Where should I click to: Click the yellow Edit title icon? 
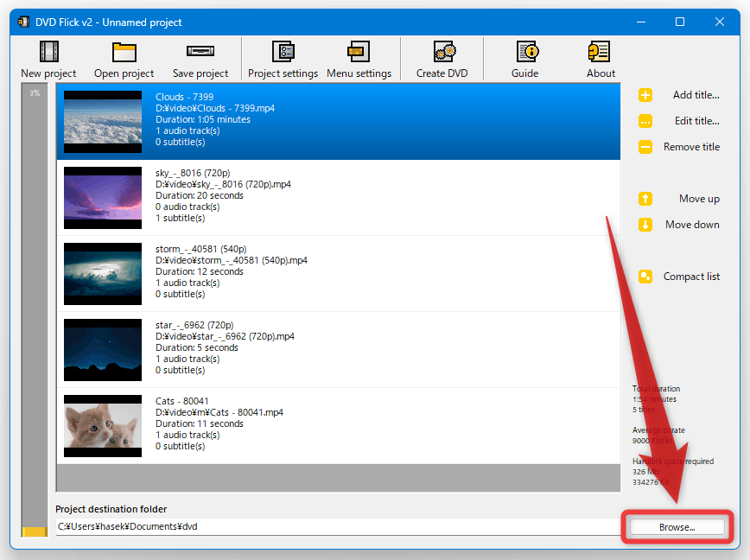pyautogui.click(x=645, y=121)
